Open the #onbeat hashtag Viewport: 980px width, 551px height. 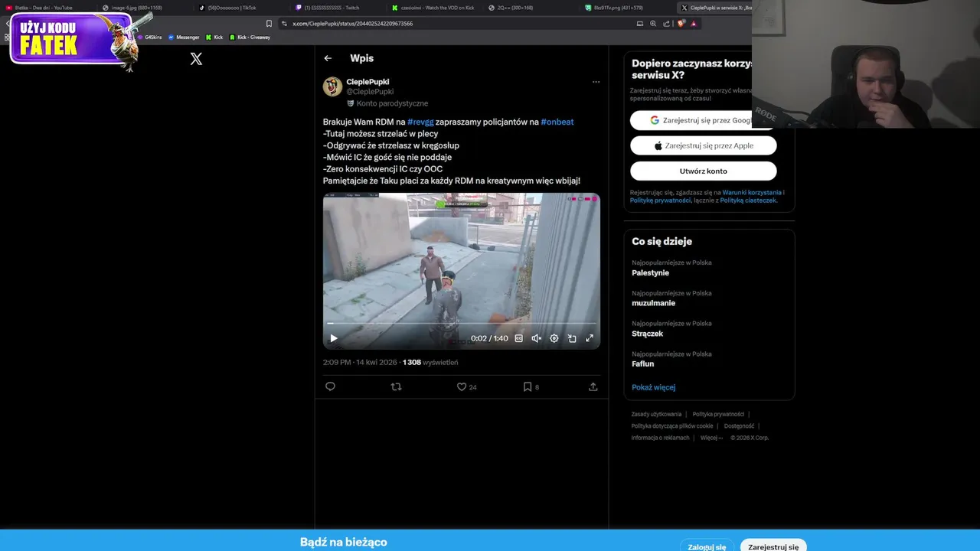click(557, 122)
